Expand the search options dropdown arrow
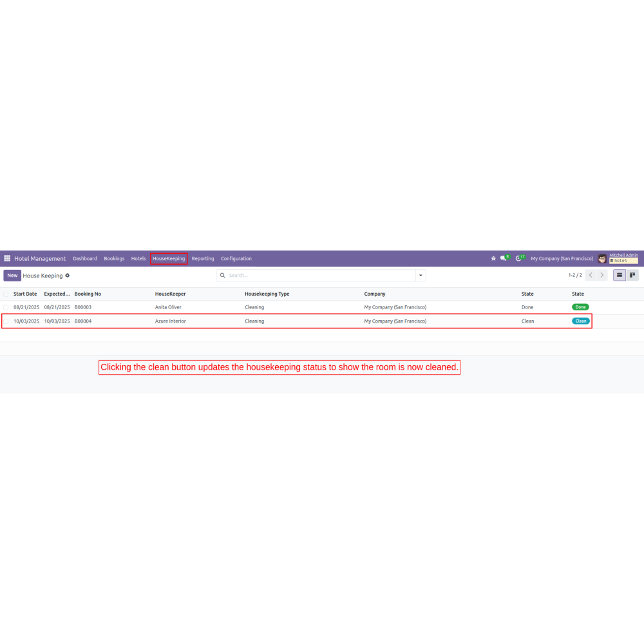Image resolution: width=644 pixels, height=644 pixels. (421, 276)
